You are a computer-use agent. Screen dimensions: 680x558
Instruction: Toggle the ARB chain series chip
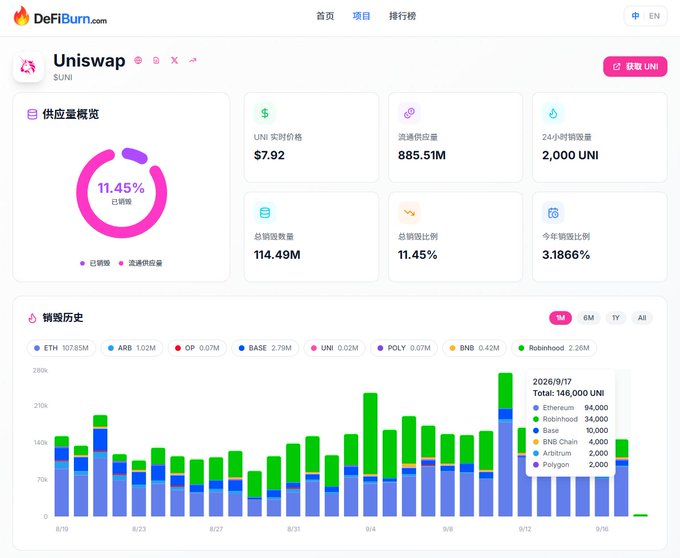click(x=132, y=348)
